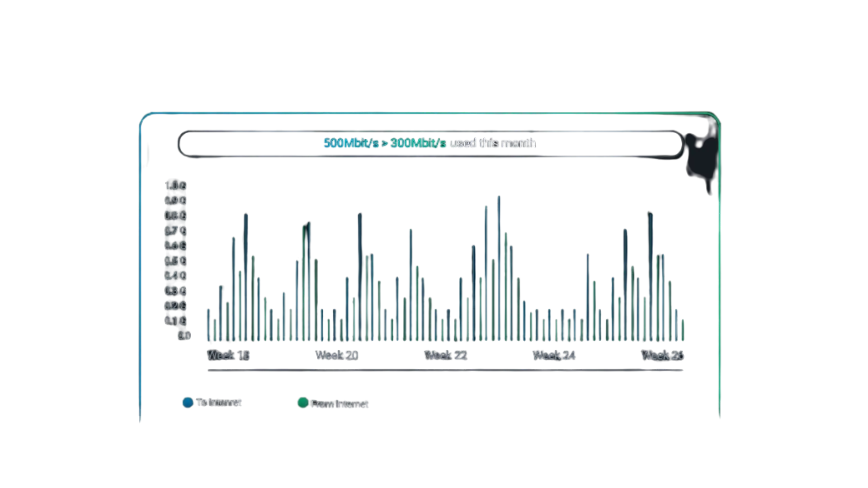The width and height of the screenshot is (868, 488).
Task: Click the 1.0 G y-axis label
Action: [x=175, y=186]
